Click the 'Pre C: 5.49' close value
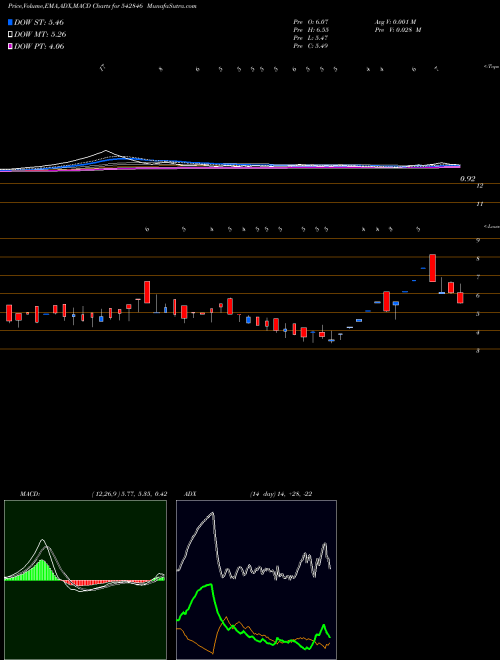 [x=311, y=46]
